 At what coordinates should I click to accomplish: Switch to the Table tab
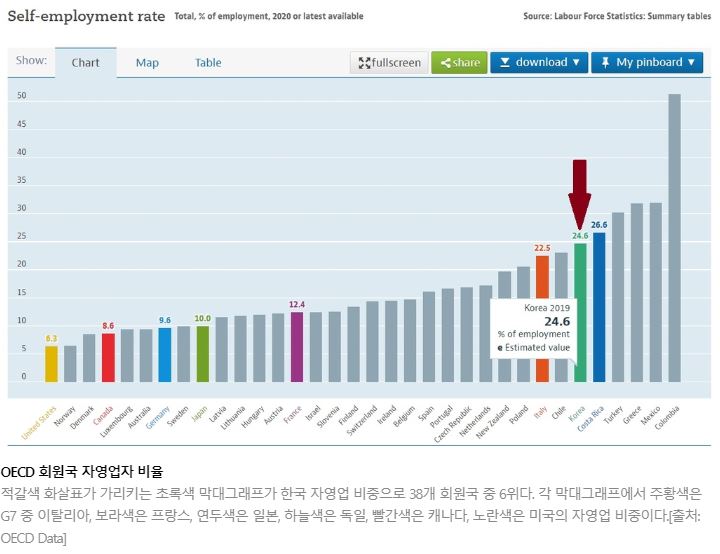click(208, 62)
